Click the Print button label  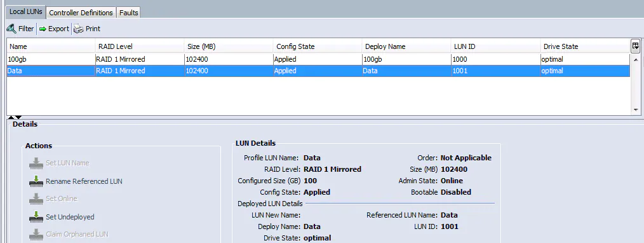93,29
